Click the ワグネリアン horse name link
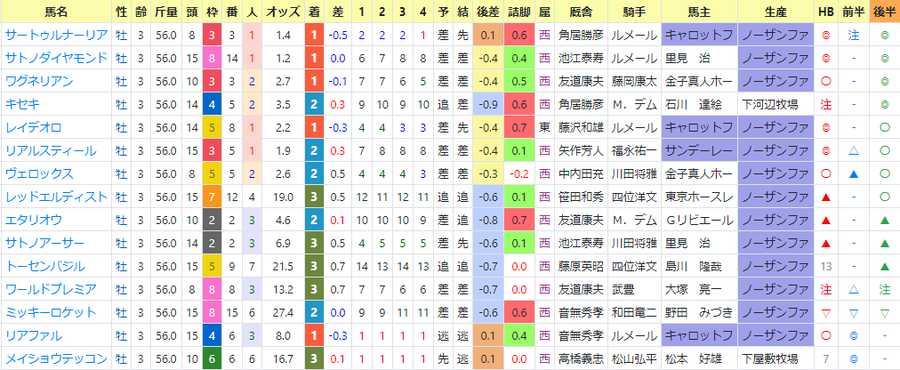The height and width of the screenshot is (370, 900). coord(39,81)
